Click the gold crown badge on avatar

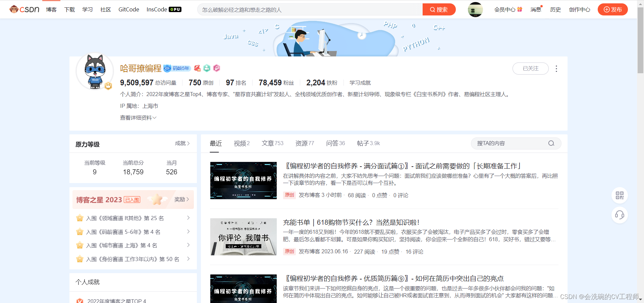(x=108, y=86)
